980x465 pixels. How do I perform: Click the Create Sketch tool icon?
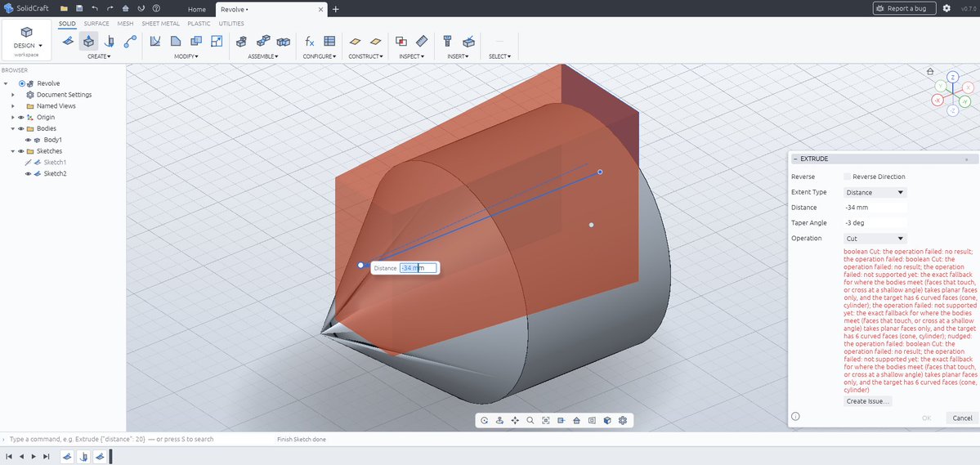[x=68, y=41]
